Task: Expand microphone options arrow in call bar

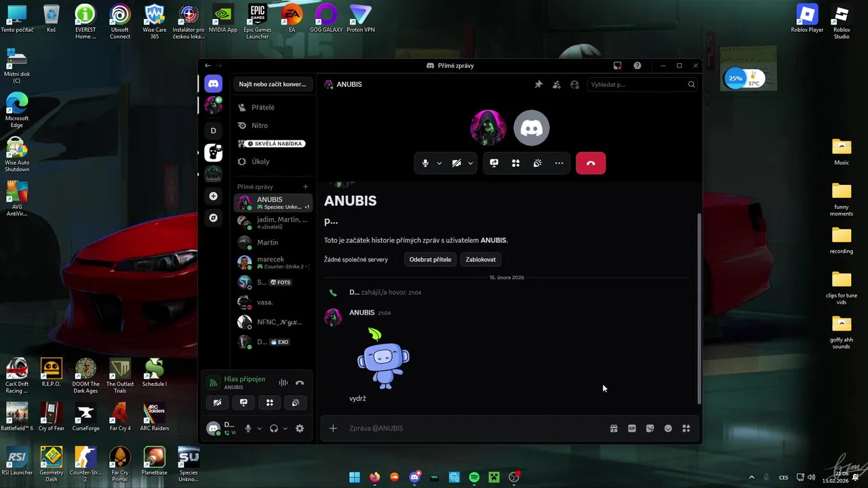Action: [439, 163]
